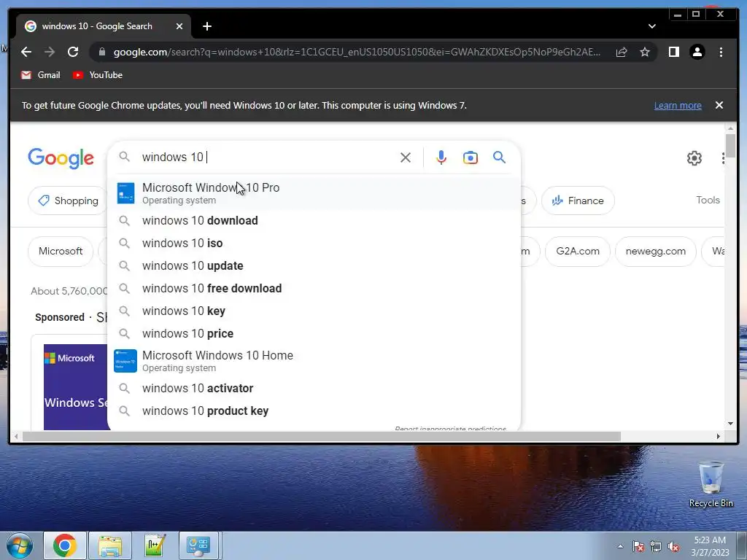
Task: Open Google settings gear icon
Action: pos(694,158)
